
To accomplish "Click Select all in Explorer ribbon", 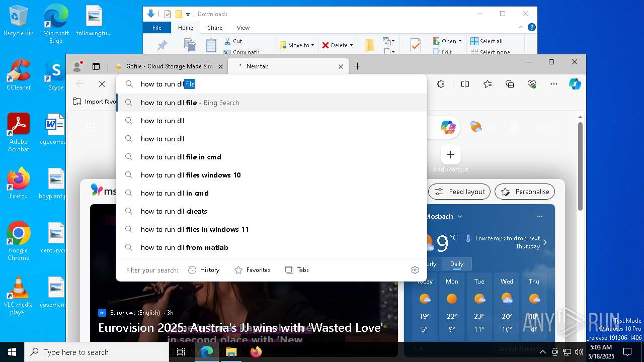I will (487, 41).
